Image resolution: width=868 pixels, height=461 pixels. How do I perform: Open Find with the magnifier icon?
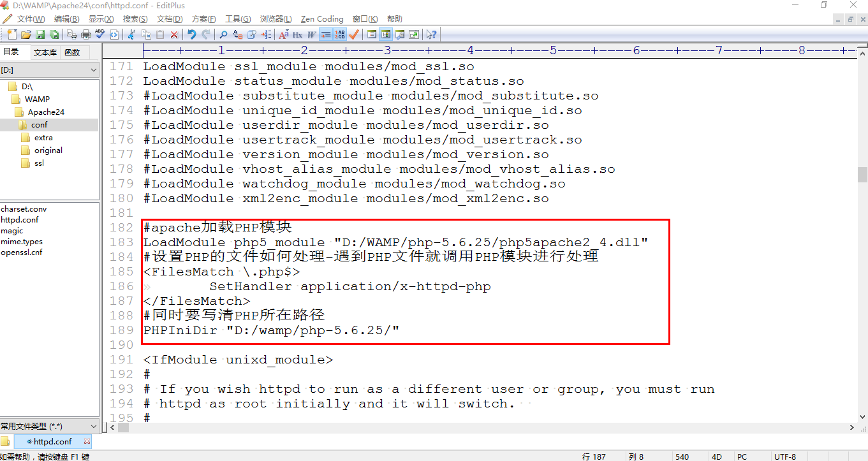[x=223, y=34]
